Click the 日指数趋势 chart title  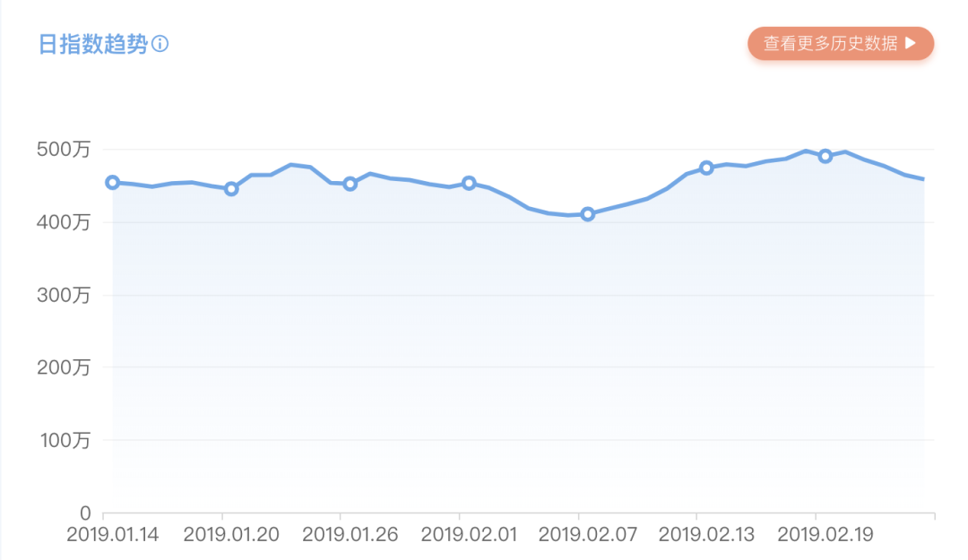pyautogui.click(x=92, y=44)
